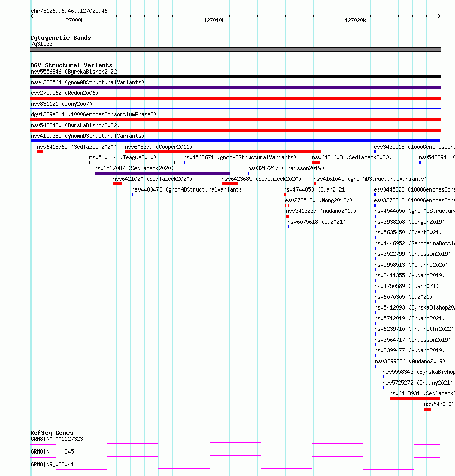
Task: Select the nsv4161045 (gnomADStructuralVariants) label
Action: click(370, 179)
